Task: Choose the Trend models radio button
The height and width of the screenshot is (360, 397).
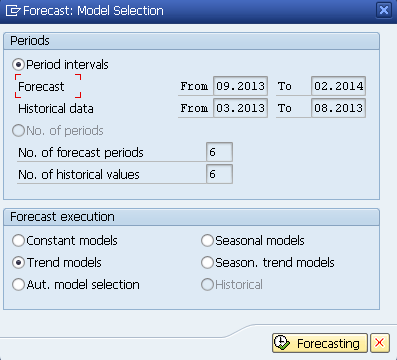Action: 18,262
